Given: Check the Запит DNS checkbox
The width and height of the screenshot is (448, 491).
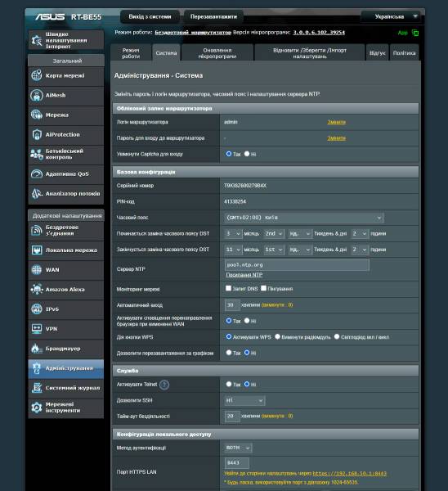Looking at the screenshot, I should [x=228, y=288].
